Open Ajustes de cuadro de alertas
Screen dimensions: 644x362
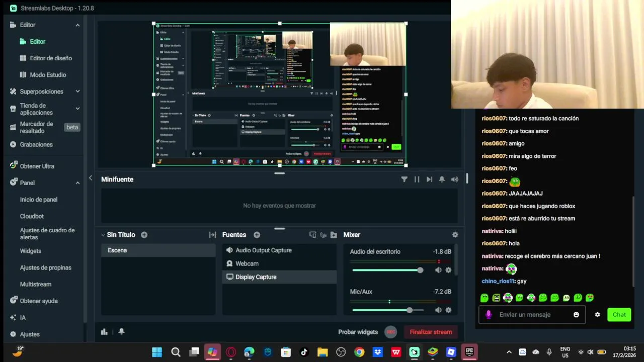click(x=47, y=234)
